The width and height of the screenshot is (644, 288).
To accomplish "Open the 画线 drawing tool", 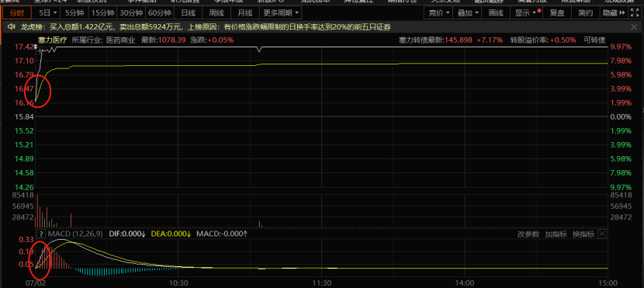I will (x=496, y=12).
